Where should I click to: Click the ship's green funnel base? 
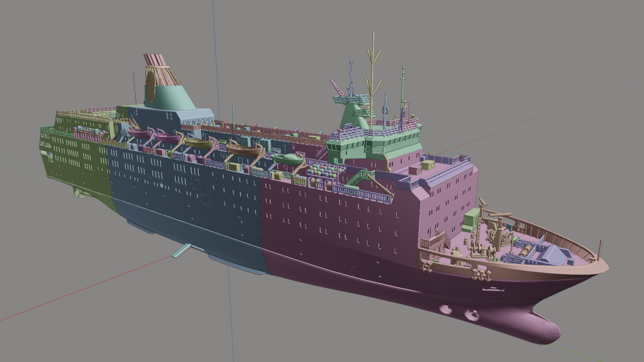(170, 97)
